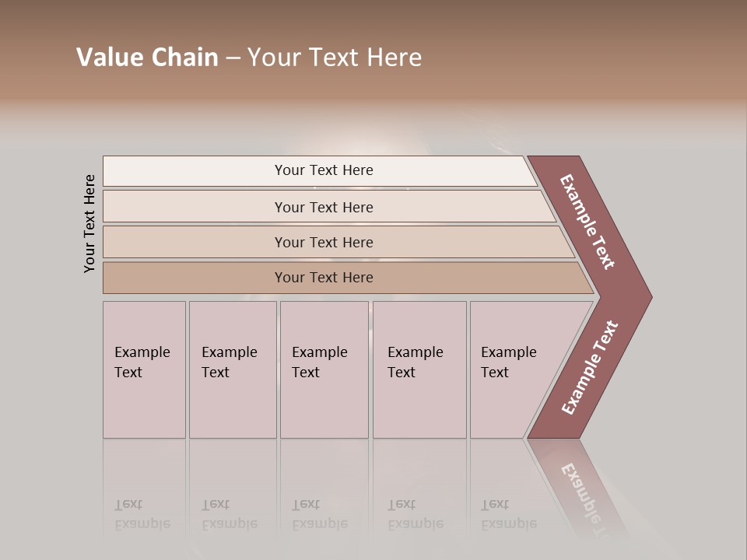
Task: Select the first "Example Text" box on left
Action: tap(144, 369)
